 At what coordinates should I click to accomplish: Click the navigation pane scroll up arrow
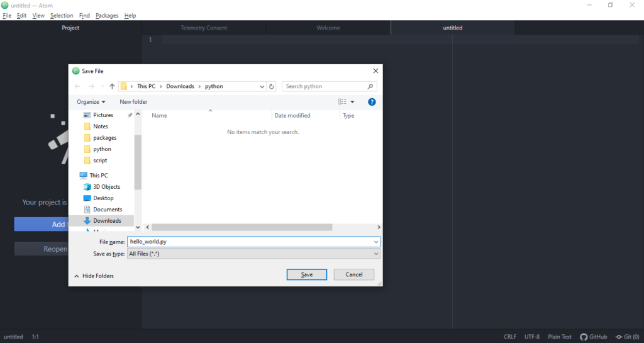coord(138,114)
